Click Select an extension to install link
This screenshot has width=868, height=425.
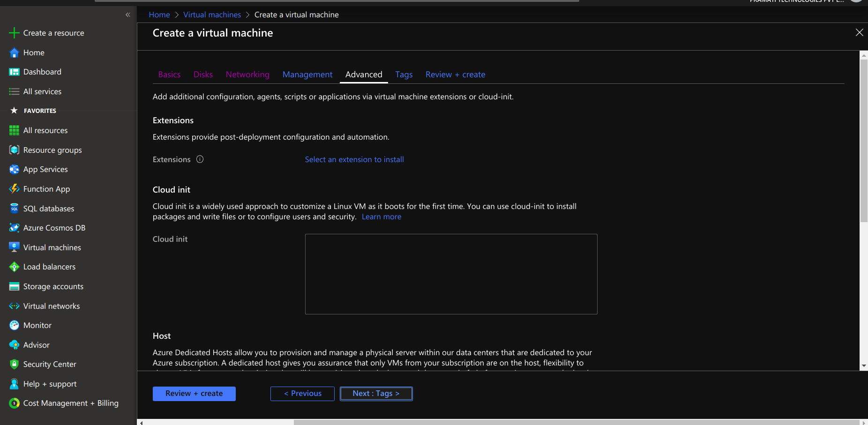[354, 159]
